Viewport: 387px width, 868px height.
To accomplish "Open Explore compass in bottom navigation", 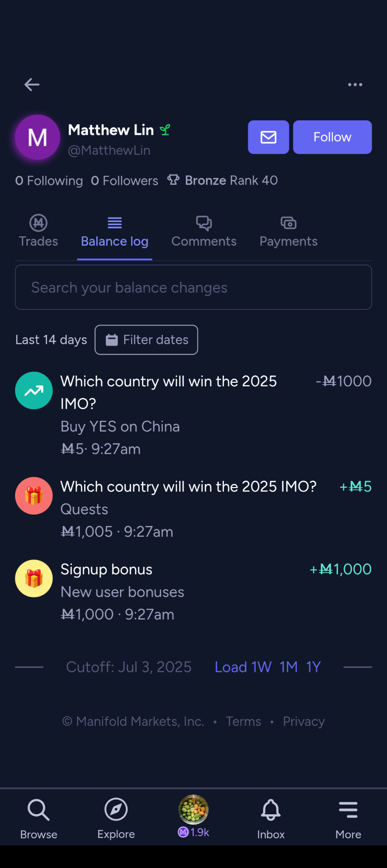I will (x=116, y=818).
